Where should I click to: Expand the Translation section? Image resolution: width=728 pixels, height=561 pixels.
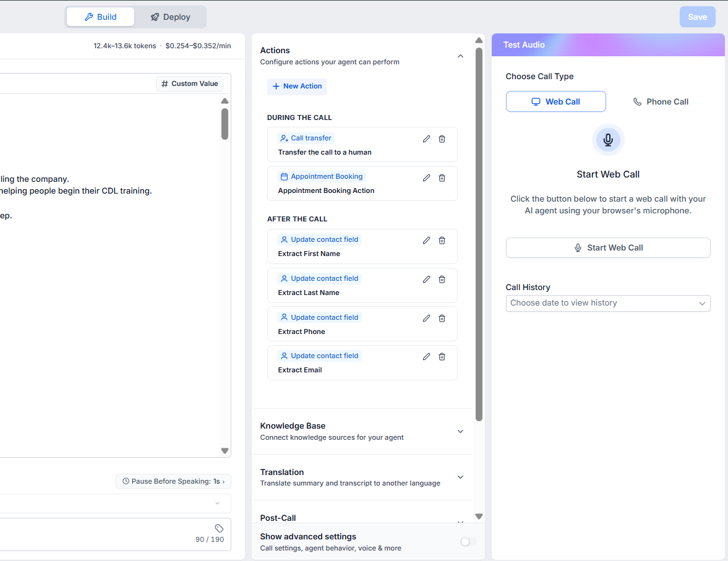[461, 477]
